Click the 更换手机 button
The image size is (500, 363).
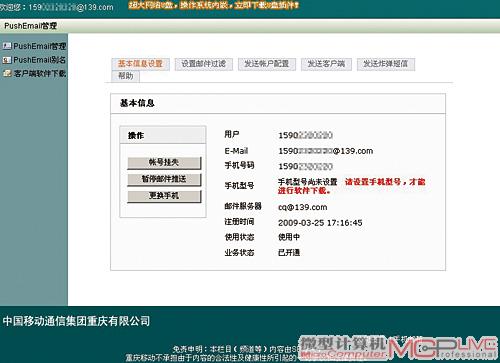click(164, 196)
